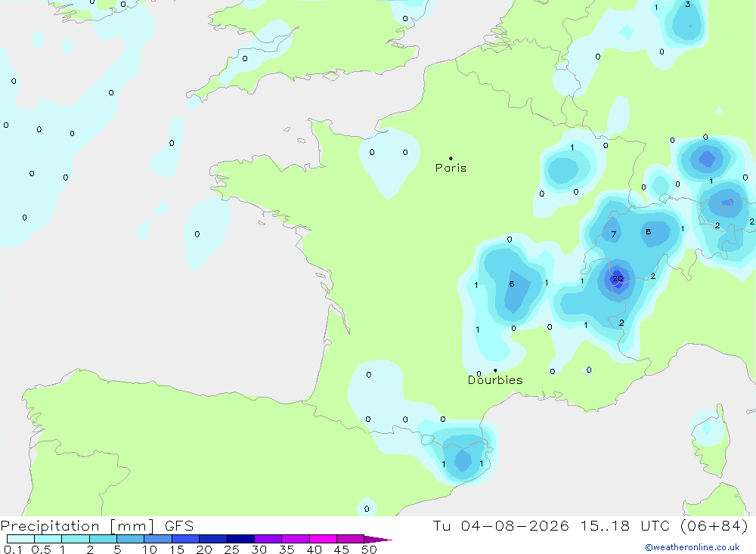Click the precipitation value 6 on the map
The width and height of the screenshot is (756, 554).
point(512,283)
